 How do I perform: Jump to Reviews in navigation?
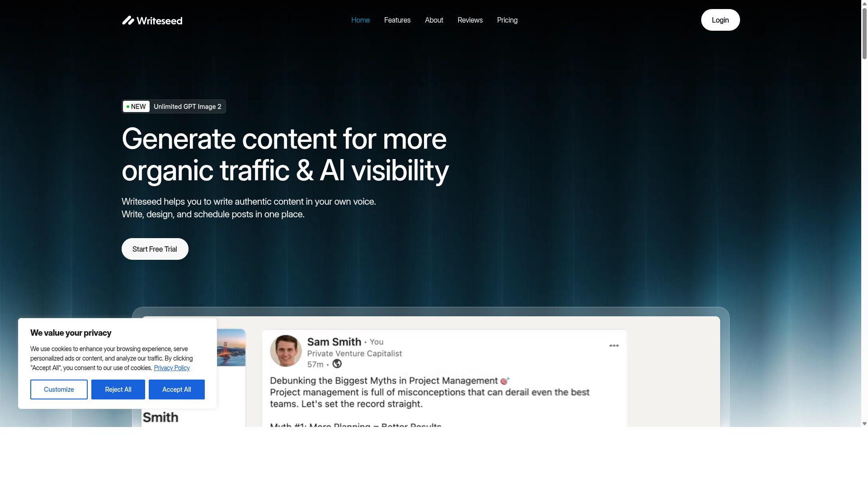click(x=470, y=20)
